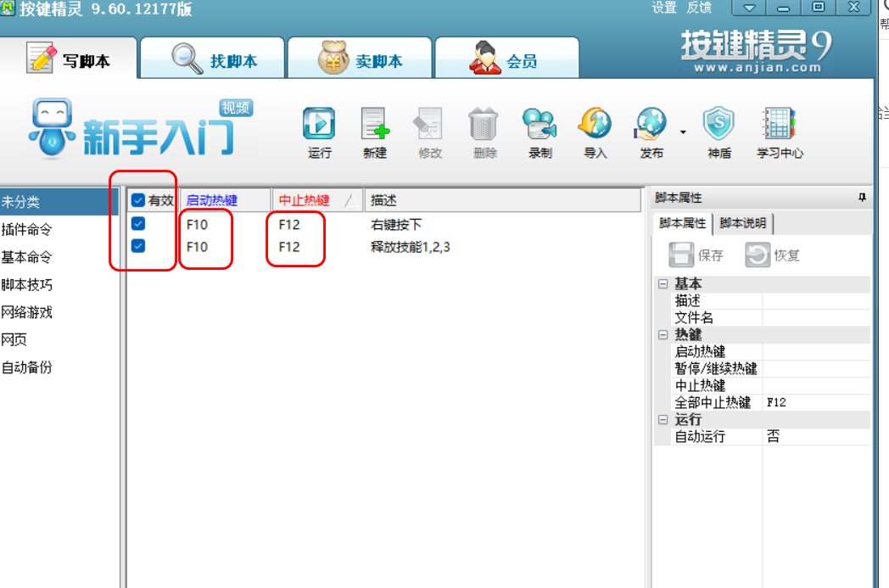Click the title bar dropdown arrow button
Image resolution: width=889 pixels, height=588 pixels.
coord(749,8)
